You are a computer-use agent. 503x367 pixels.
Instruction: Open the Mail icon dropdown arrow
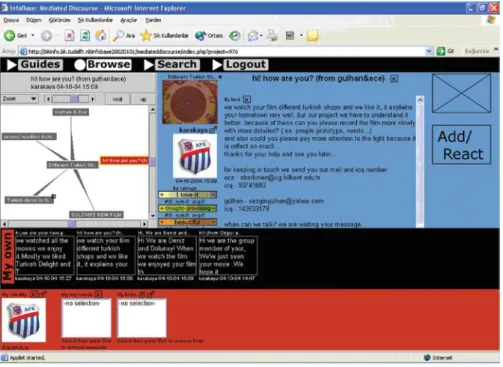click(x=261, y=35)
